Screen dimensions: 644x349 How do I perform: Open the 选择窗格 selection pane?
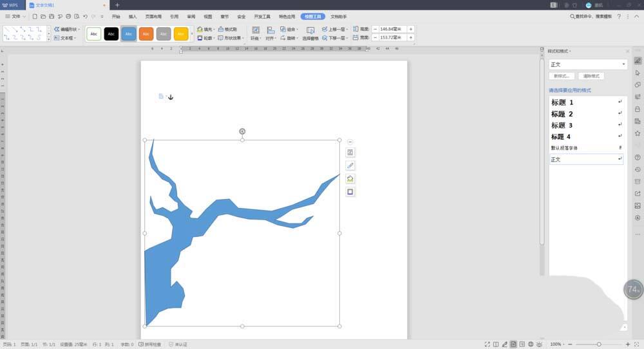(x=310, y=34)
